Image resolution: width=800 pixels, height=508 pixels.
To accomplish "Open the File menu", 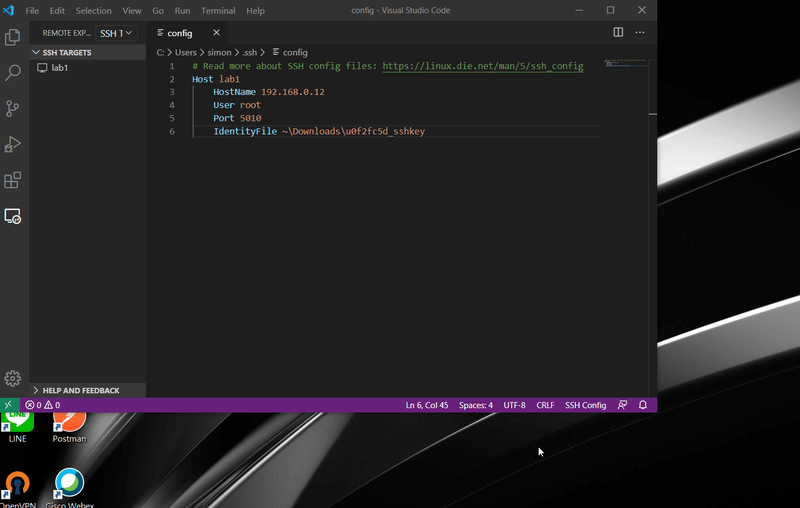I will point(32,11).
